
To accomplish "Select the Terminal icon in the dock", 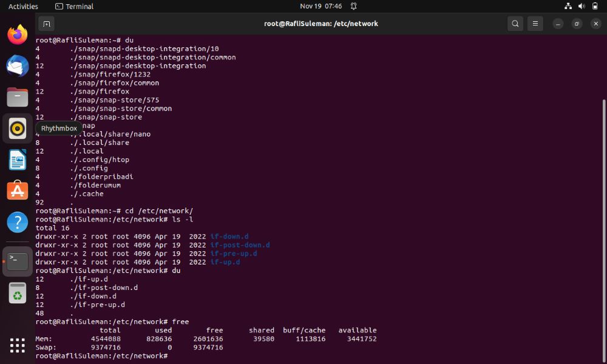I will (18, 261).
